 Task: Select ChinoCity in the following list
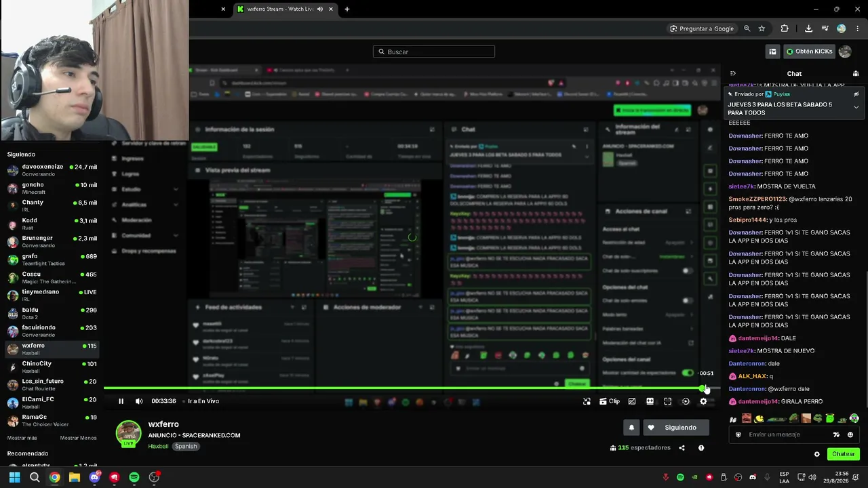[52, 367]
